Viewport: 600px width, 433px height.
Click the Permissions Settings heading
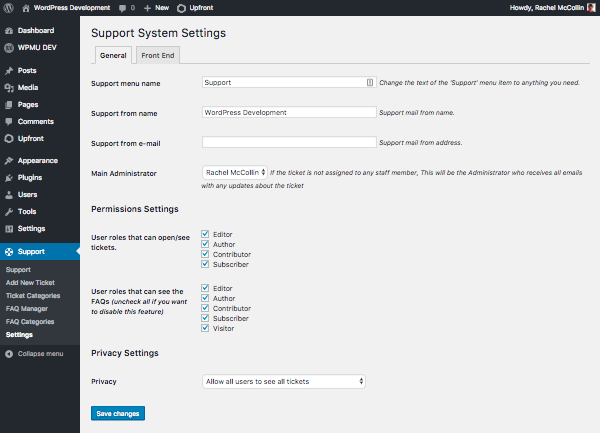(x=135, y=209)
